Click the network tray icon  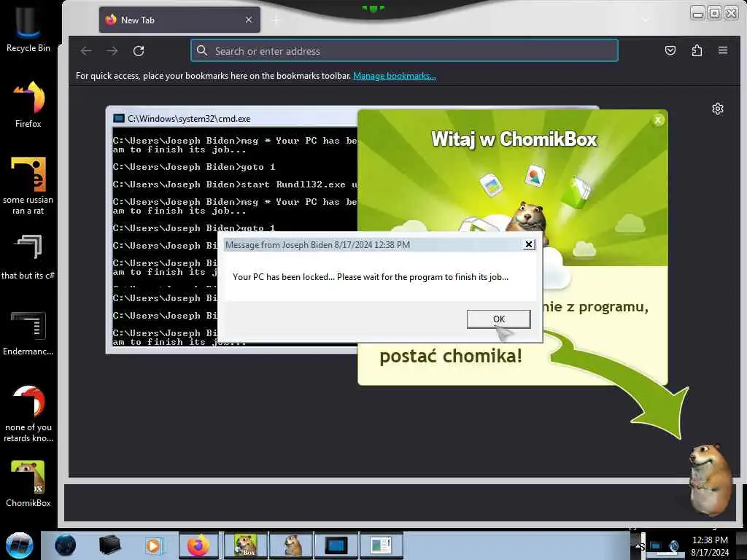point(656,546)
